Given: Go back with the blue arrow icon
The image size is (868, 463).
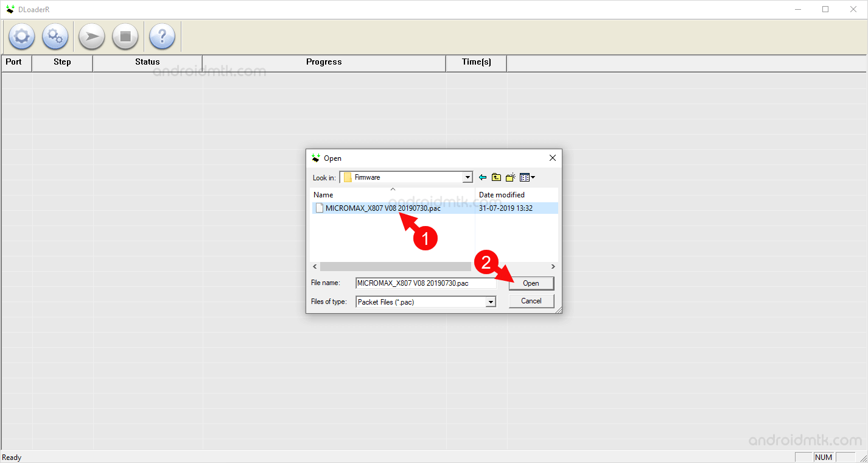Looking at the screenshot, I should [x=483, y=177].
